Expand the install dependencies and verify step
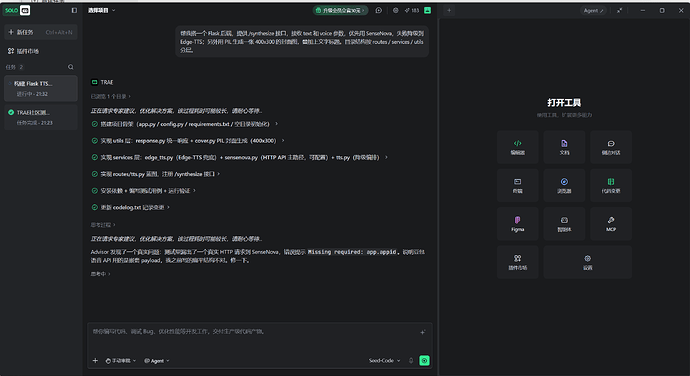The image size is (690, 376). (143, 191)
